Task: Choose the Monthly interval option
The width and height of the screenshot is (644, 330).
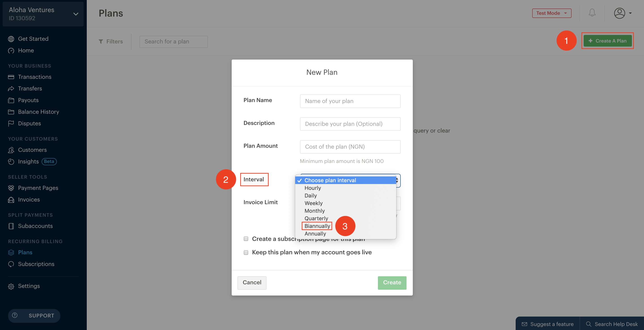Action: click(345, 211)
